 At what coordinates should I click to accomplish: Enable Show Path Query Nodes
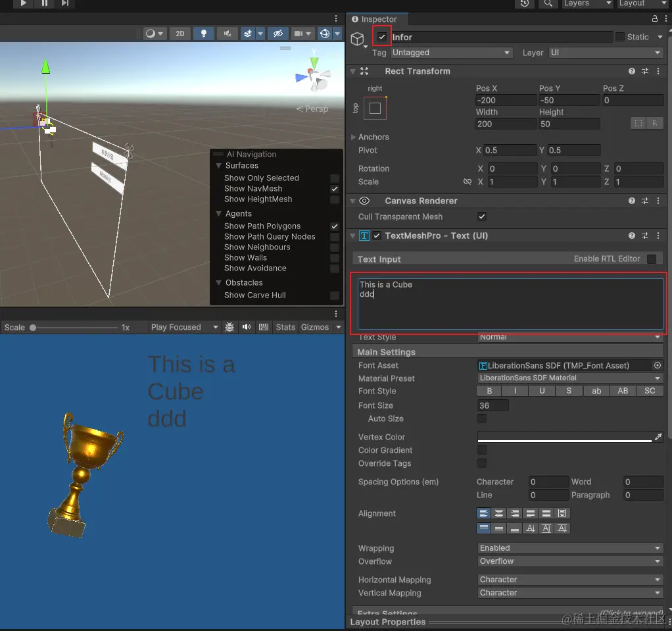[335, 237]
